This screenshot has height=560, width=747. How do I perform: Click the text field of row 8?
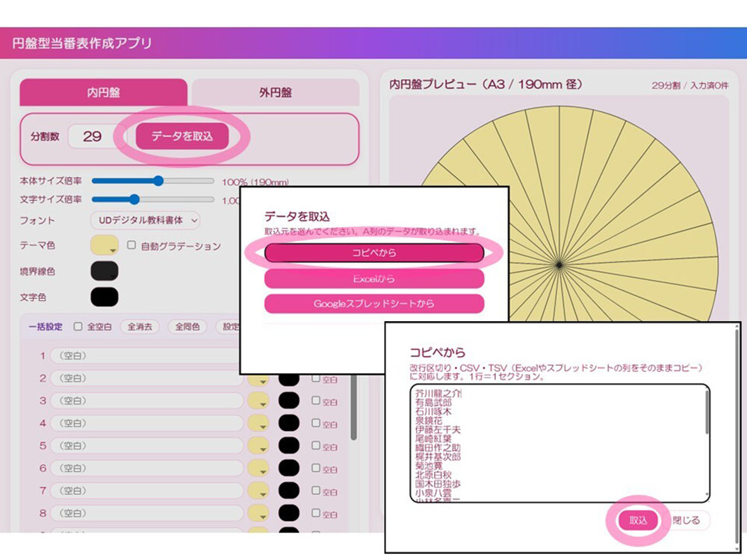(x=146, y=513)
